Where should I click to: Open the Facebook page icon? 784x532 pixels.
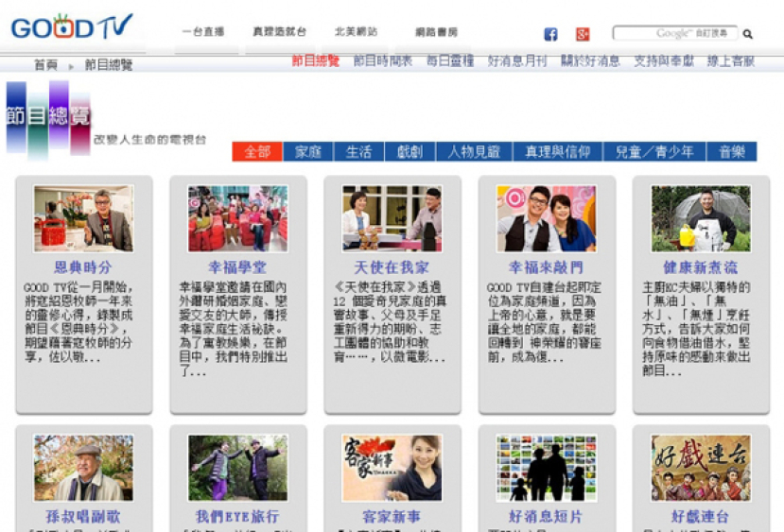(550, 35)
